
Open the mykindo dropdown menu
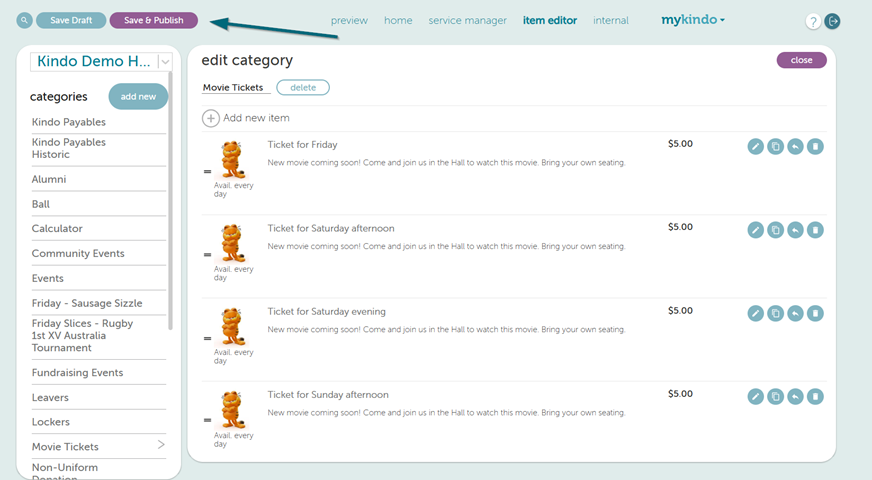coord(693,20)
